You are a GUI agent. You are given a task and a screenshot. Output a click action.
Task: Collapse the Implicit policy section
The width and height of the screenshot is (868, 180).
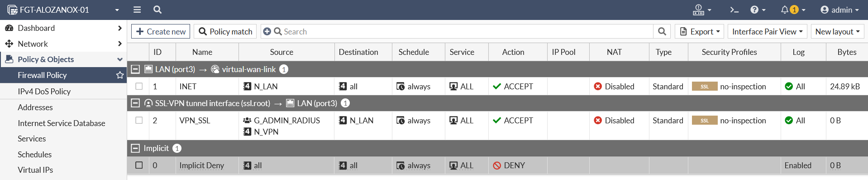(135, 148)
